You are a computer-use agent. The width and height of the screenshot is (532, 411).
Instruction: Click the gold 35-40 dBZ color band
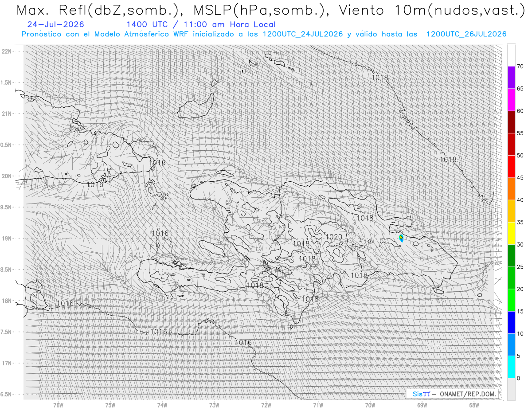[x=511, y=211]
